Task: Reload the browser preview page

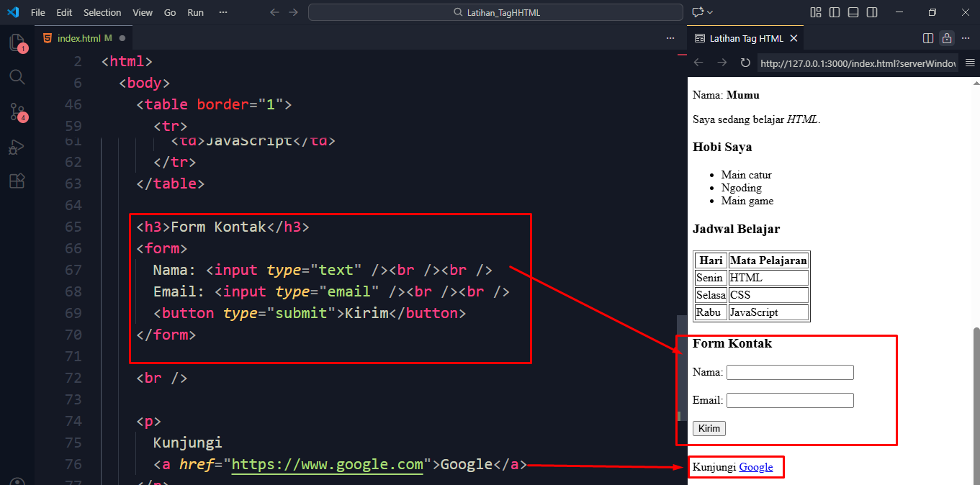Action: (745, 63)
